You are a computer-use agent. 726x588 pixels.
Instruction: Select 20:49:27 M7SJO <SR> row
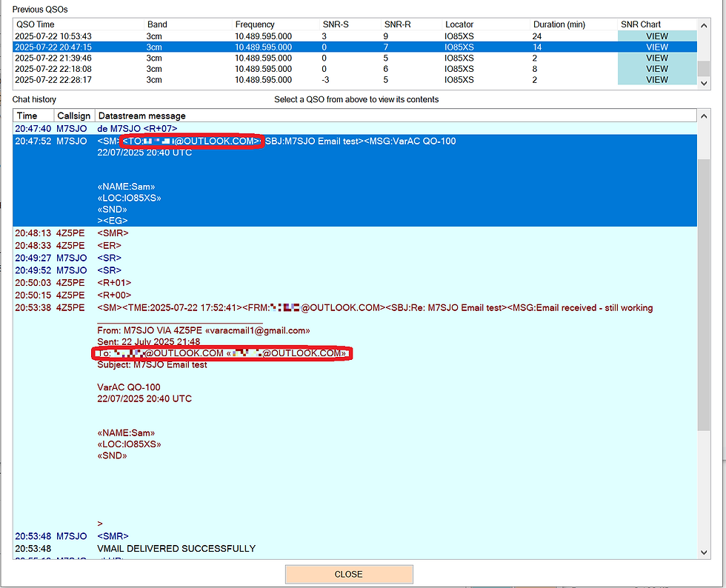[x=355, y=258]
